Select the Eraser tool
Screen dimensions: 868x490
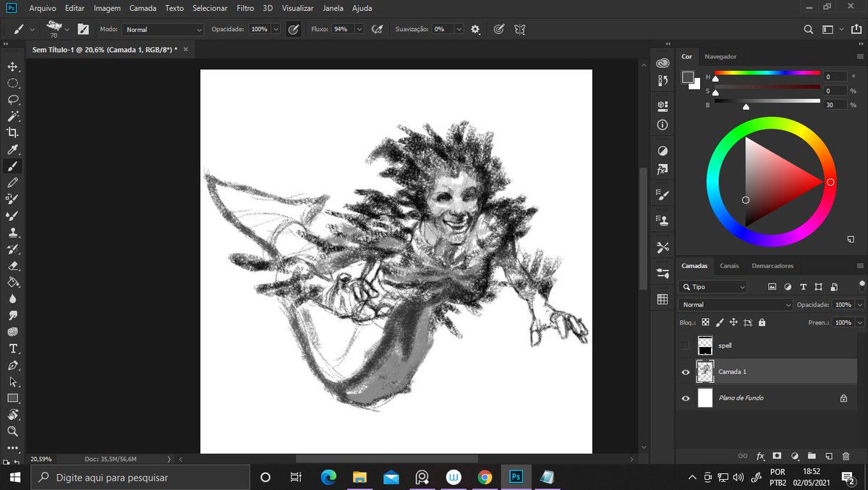coord(13,266)
